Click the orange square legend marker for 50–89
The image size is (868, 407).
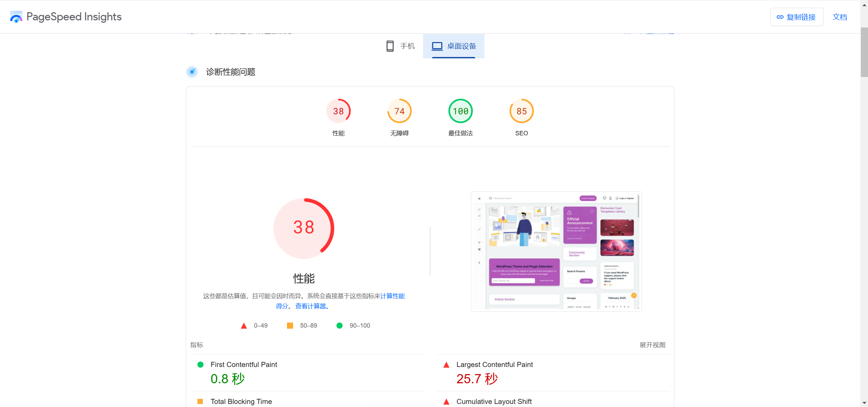[290, 325]
